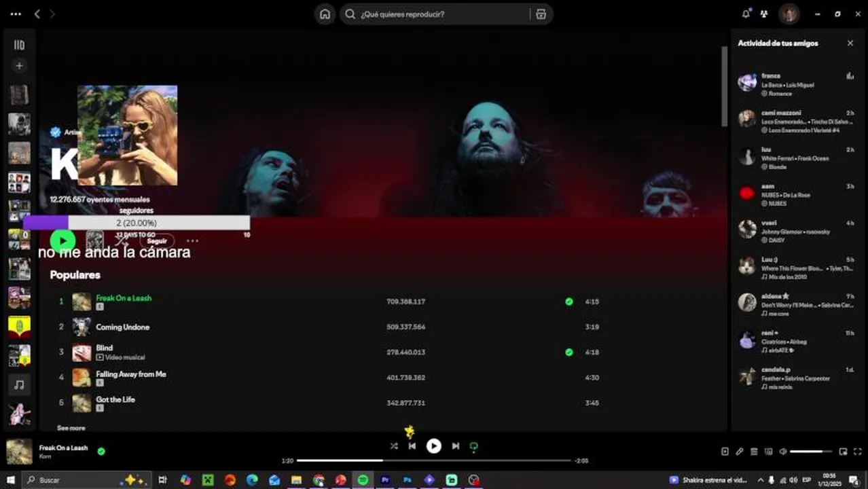The height and width of the screenshot is (489, 868).
Task: Click the 'Got the Life' album thumbnail
Action: point(82,403)
